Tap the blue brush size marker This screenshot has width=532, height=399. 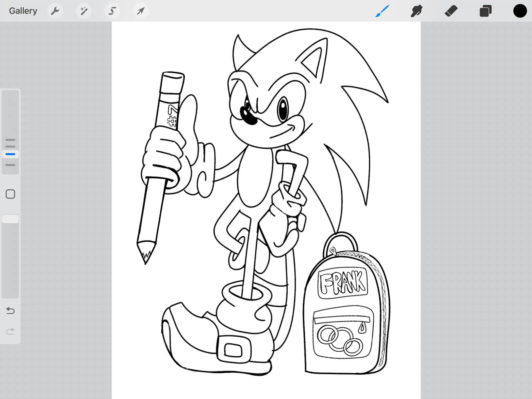point(10,154)
